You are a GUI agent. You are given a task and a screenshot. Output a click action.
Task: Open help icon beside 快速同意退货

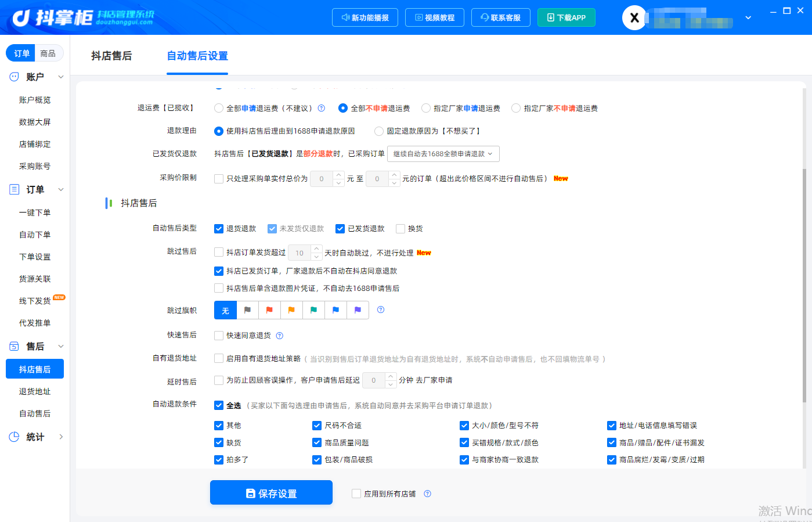pos(279,336)
